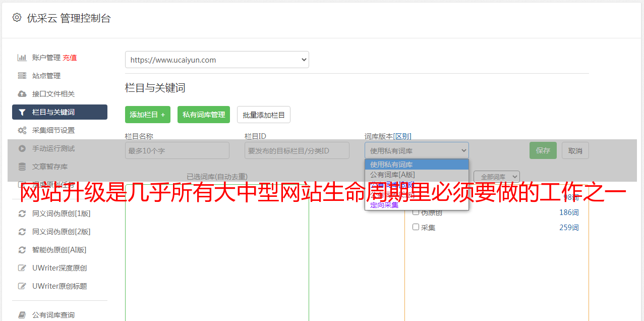Click the red 充值 link
The image size is (644, 321).
tap(70, 58)
